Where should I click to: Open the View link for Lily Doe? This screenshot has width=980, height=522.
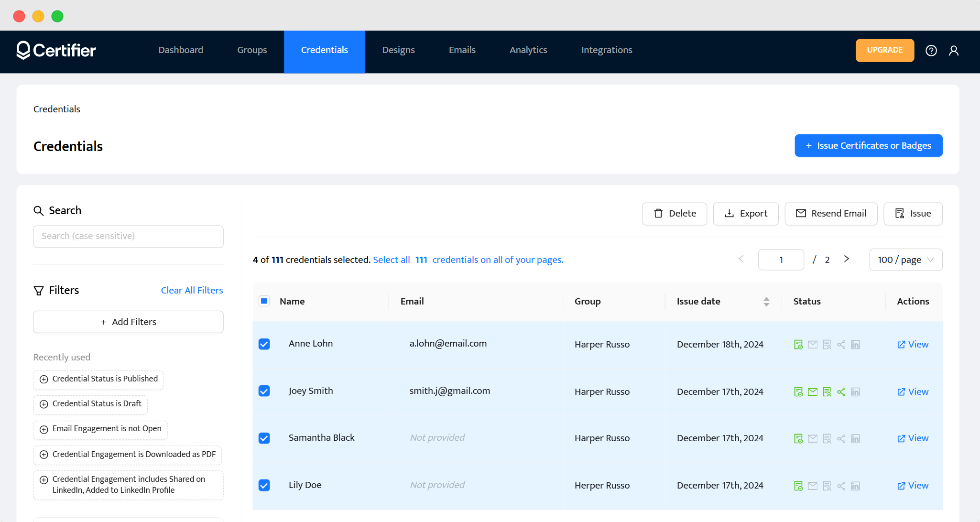(913, 486)
